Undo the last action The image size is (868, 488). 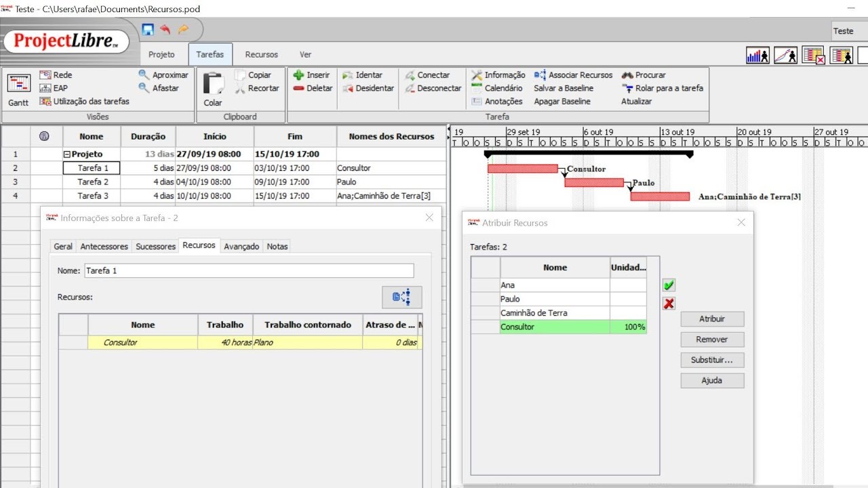[165, 29]
